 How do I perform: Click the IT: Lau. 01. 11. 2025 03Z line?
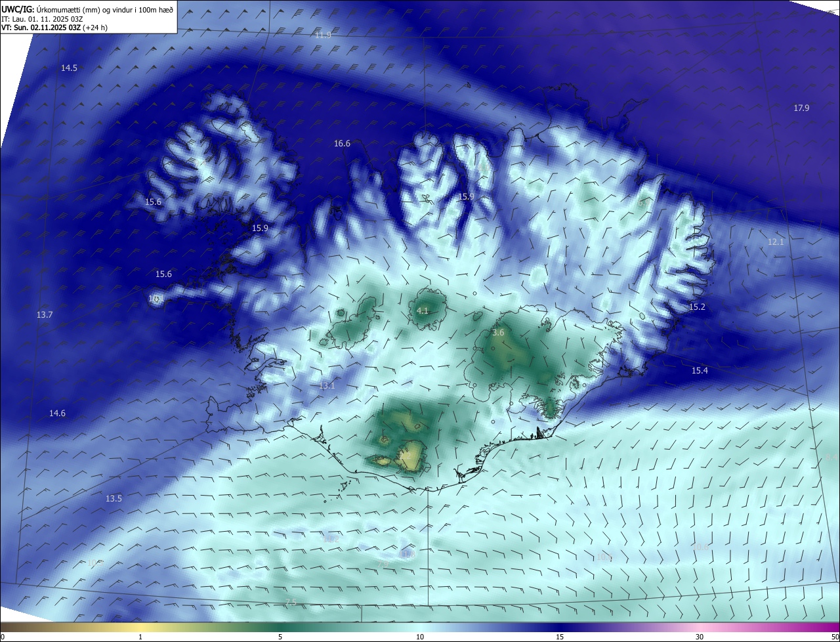click(42, 18)
